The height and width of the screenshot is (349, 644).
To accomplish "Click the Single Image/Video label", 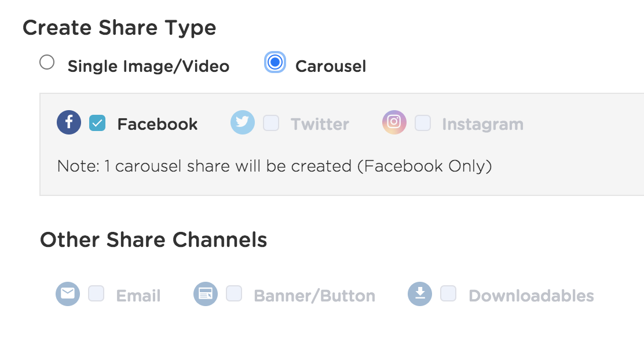I will pyautogui.click(x=148, y=66).
